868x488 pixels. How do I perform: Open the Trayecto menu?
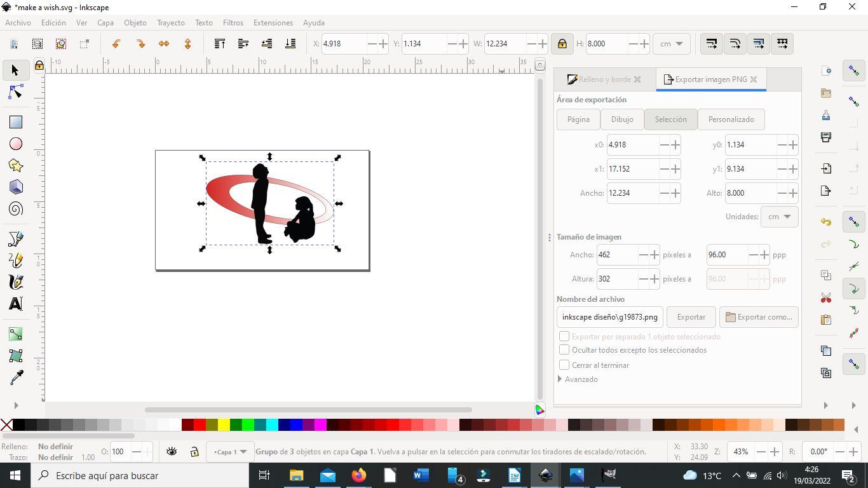pyautogui.click(x=171, y=23)
